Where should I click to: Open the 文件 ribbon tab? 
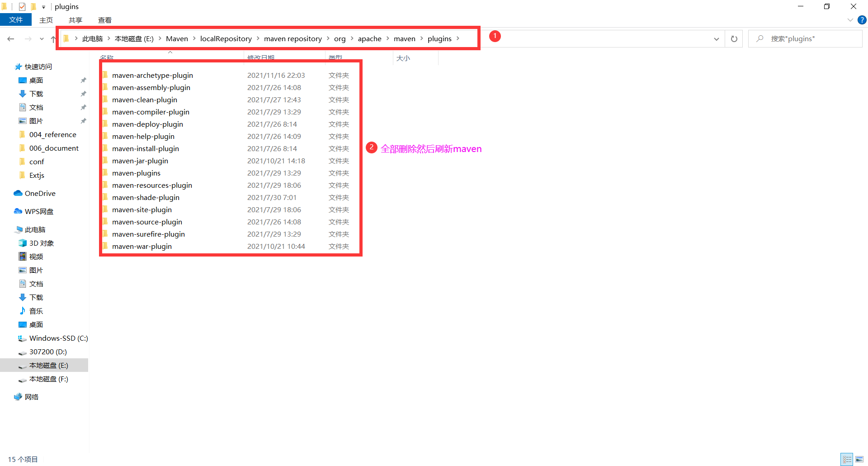(x=16, y=20)
